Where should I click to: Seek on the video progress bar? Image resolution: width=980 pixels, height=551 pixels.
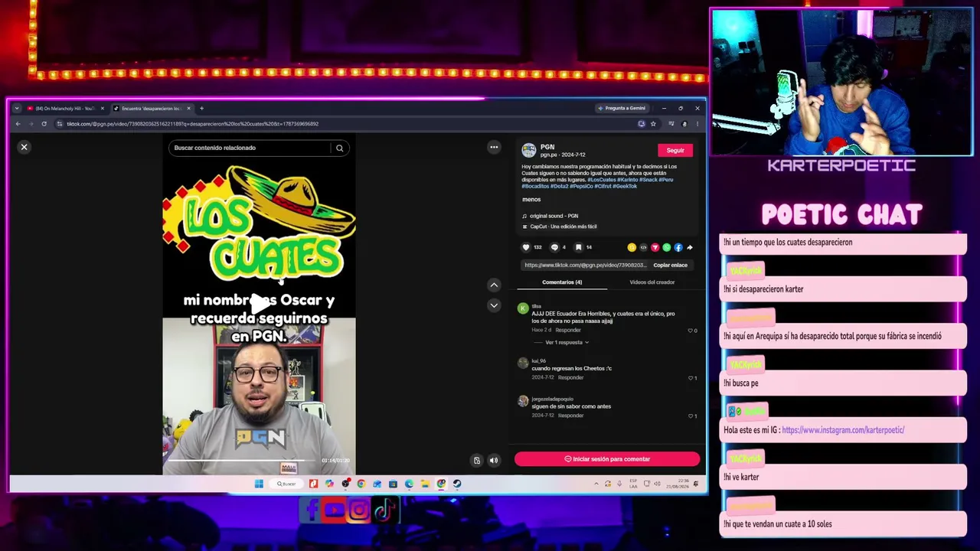(x=241, y=461)
